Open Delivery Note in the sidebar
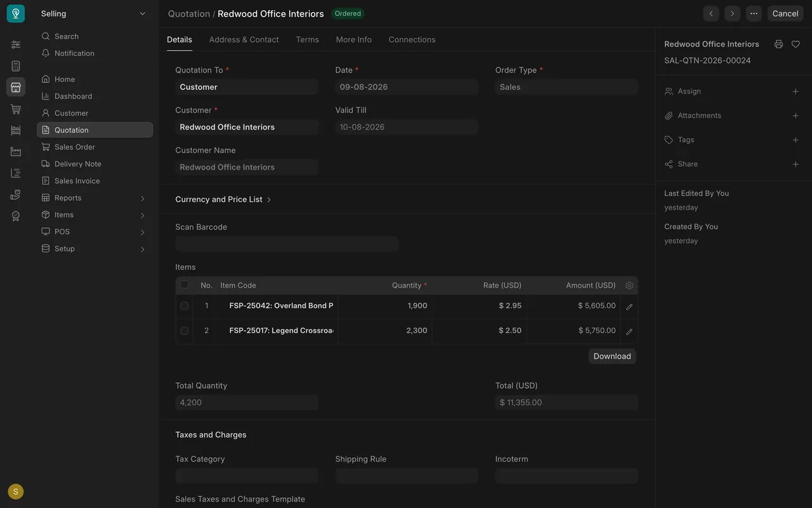Image resolution: width=812 pixels, height=508 pixels. [95, 164]
